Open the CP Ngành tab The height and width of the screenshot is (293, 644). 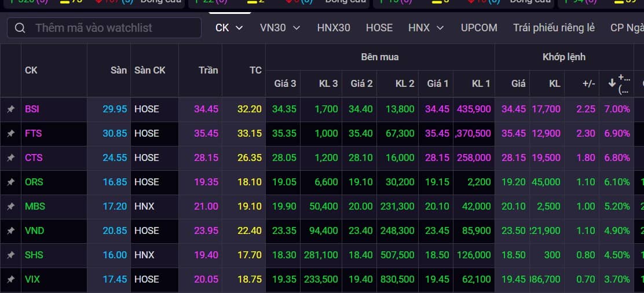click(627, 28)
